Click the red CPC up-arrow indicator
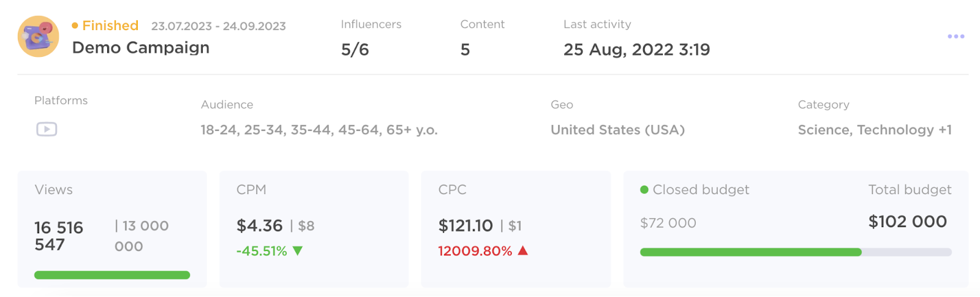The height and width of the screenshot is (297, 980). tap(523, 250)
